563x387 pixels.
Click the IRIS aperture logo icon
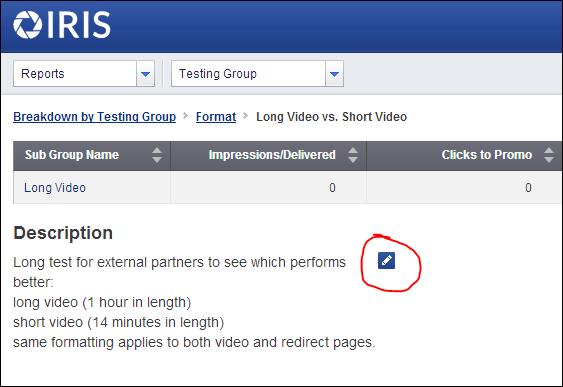point(28,24)
